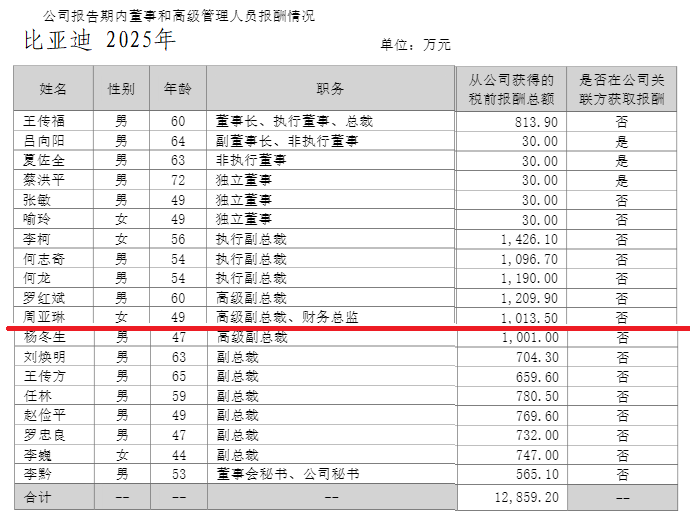Click age 72 in 蔡洪平 row
The width and height of the screenshot is (690, 524).
click(178, 180)
